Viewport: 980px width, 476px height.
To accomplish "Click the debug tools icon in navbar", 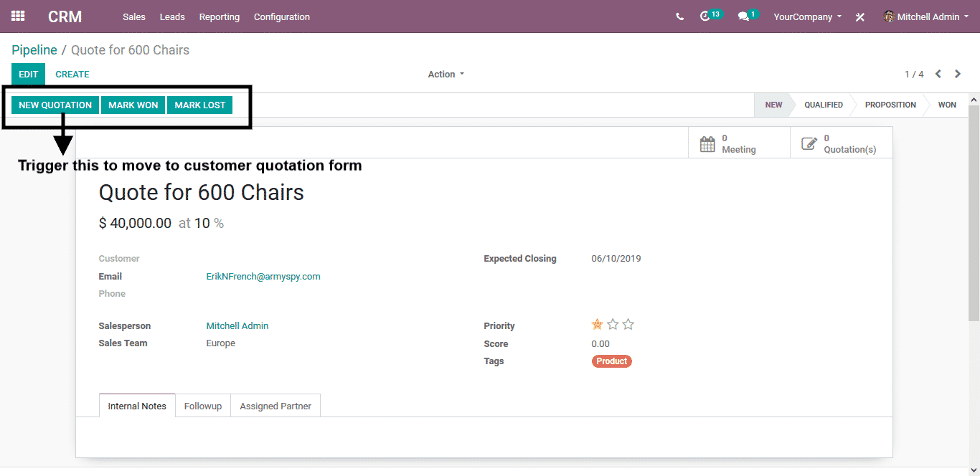I will 859,17.
